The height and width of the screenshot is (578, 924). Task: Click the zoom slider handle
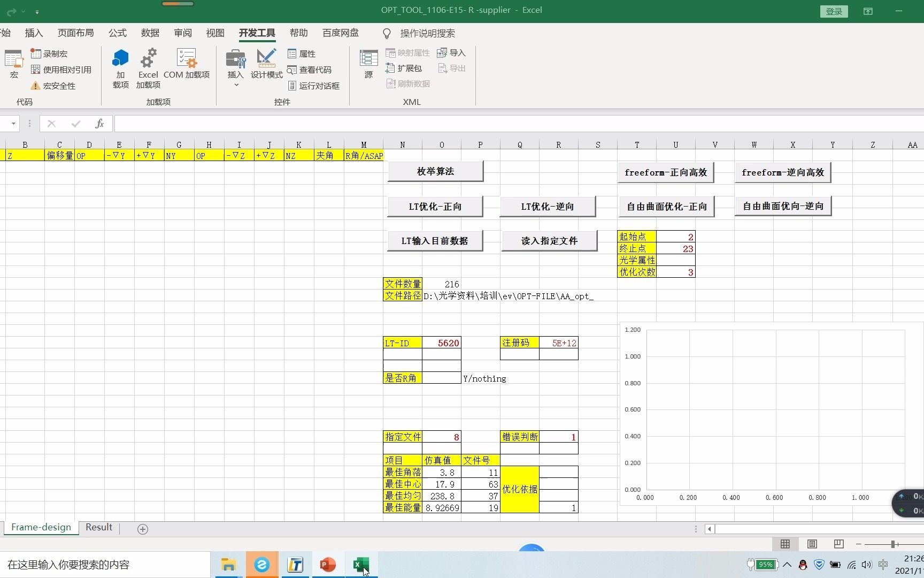click(893, 544)
